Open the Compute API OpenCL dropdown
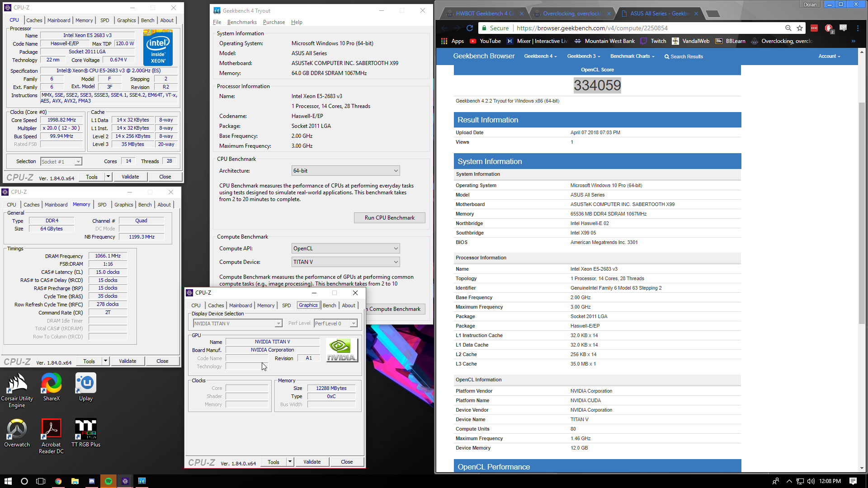The height and width of the screenshot is (488, 868). (x=346, y=249)
